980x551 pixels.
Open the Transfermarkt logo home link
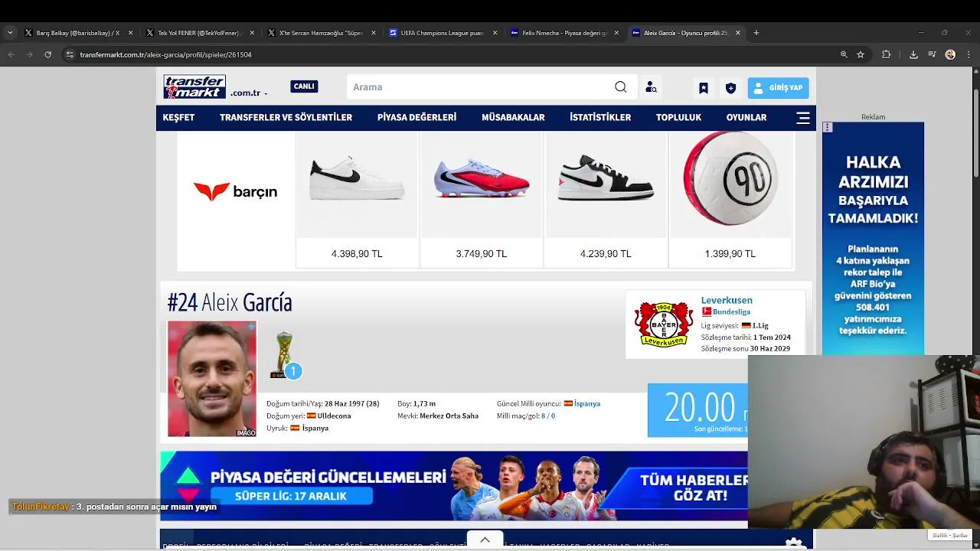pos(194,86)
